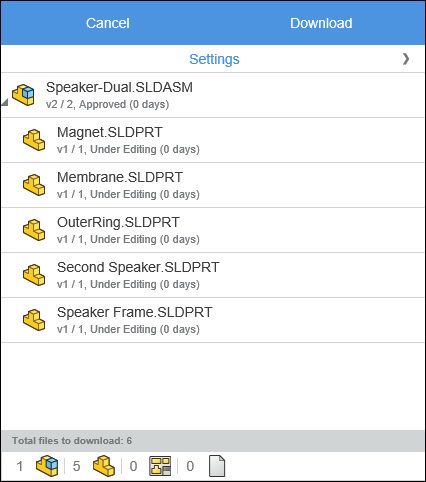This screenshot has height=482, width=426.
Task: Click the Speaker Frame.SLDPRT part icon
Action: pyautogui.click(x=34, y=320)
